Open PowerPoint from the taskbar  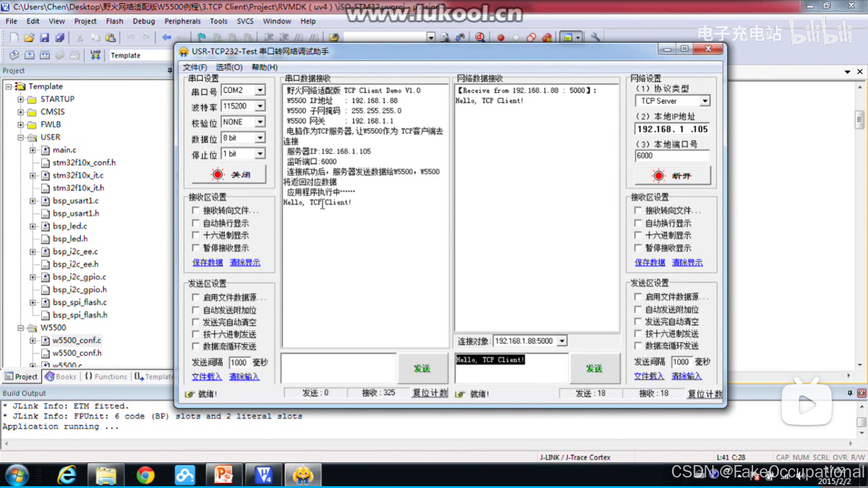(x=223, y=474)
